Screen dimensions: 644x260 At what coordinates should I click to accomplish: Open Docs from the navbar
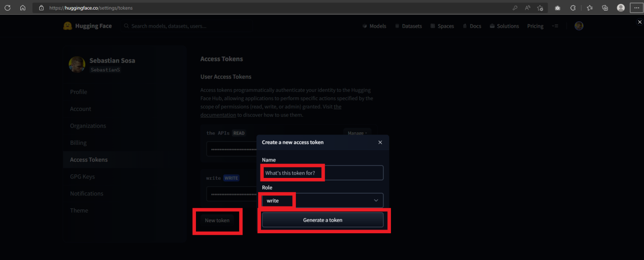pyautogui.click(x=472, y=26)
